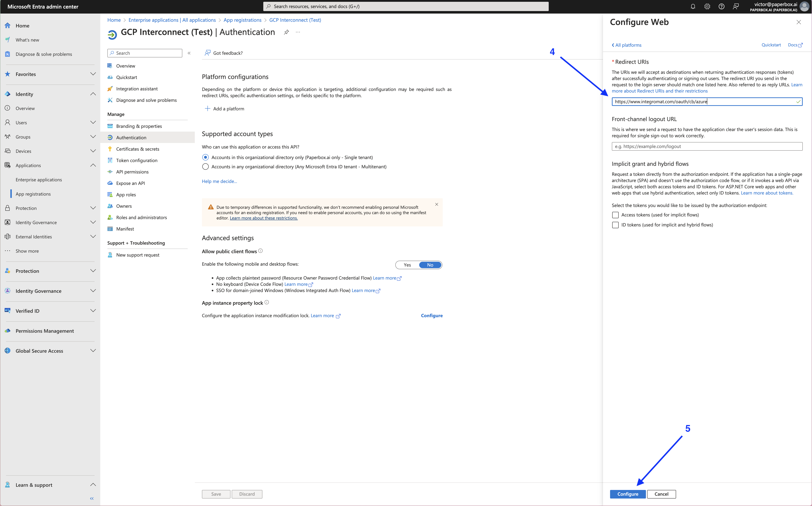Collapse the app menu with double-chevron
This screenshot has width=812, height=506.
point(189,53)
